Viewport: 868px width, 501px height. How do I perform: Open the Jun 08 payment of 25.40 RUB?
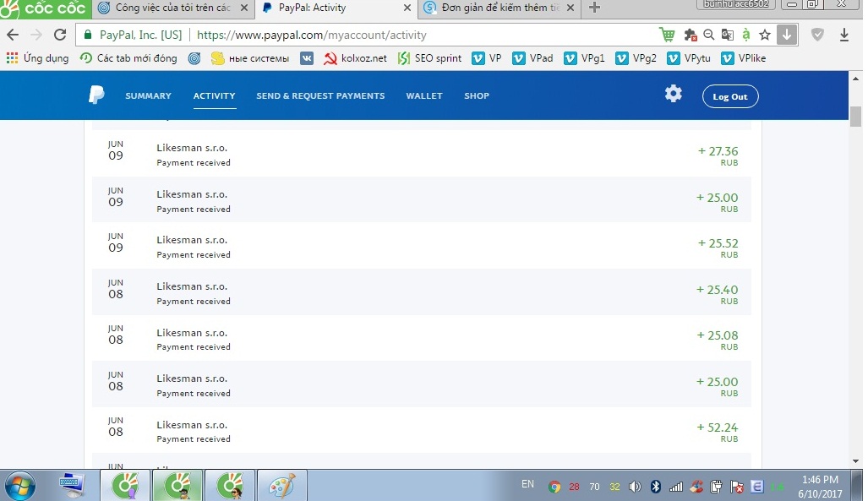[421, 292]
